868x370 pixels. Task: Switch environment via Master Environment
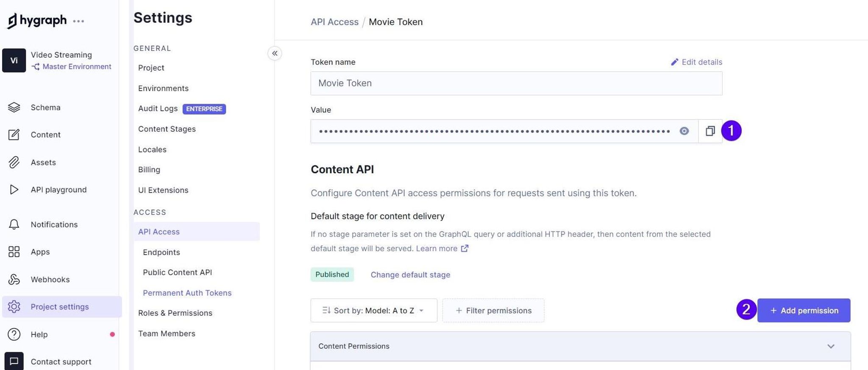(72, 67)
